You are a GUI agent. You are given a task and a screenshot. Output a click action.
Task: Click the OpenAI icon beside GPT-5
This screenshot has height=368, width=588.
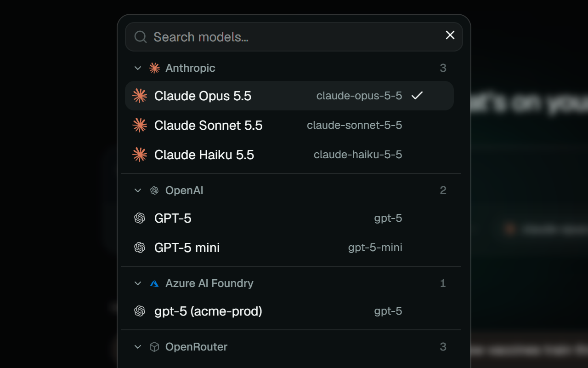[140, 218]
